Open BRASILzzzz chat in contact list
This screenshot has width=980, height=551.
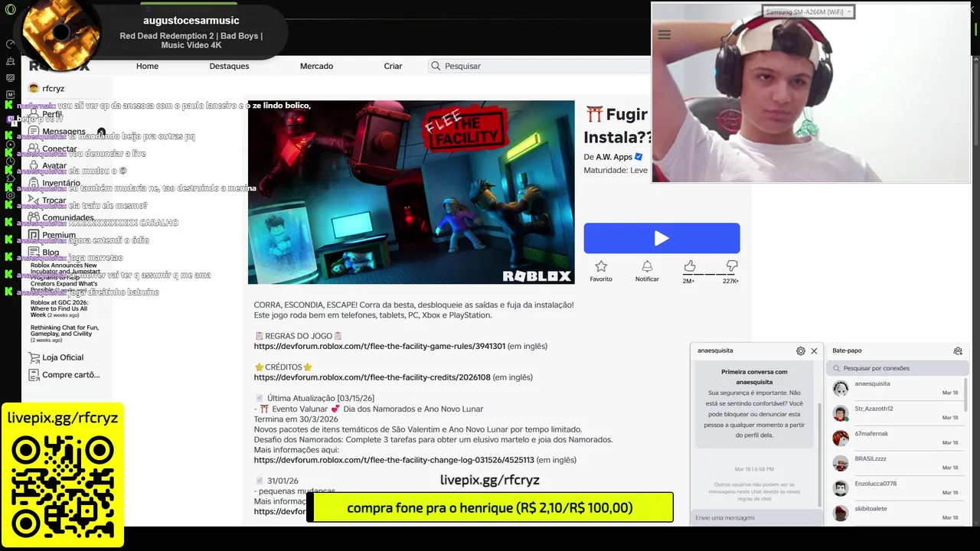coord(897,463)
